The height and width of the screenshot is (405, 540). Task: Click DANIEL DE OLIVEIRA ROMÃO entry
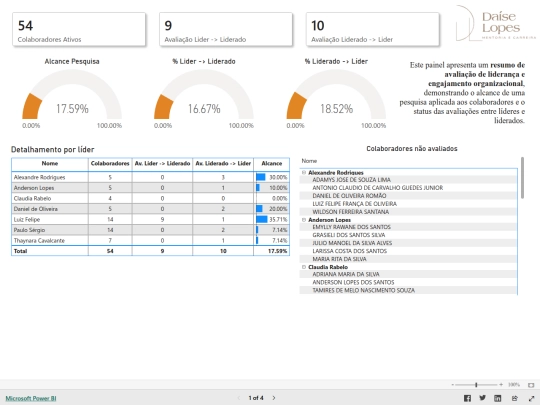pyautogui.click(x=349, y=196)
